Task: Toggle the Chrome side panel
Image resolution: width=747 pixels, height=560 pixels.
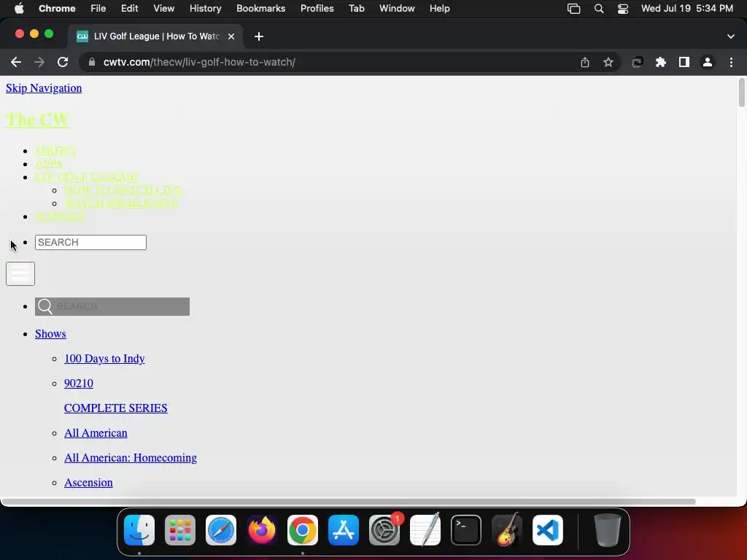Action: [684, 62]
